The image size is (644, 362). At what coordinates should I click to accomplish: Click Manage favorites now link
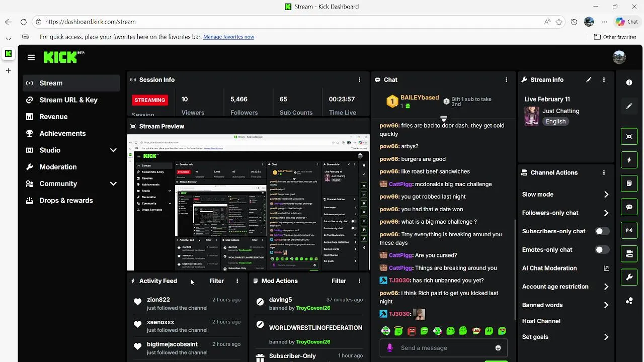228,37
